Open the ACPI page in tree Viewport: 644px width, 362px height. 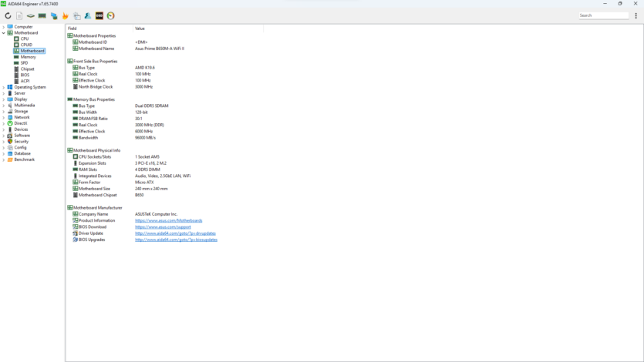click(x=25, y=81)
